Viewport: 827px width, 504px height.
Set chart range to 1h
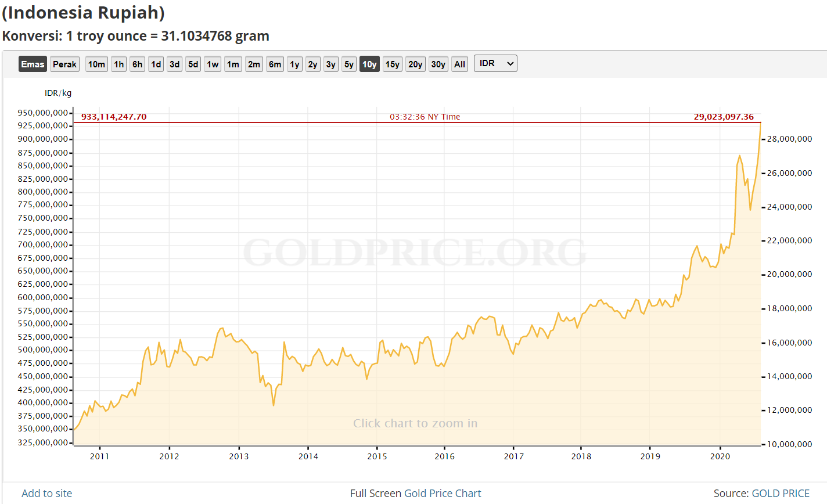click(119, 64)
